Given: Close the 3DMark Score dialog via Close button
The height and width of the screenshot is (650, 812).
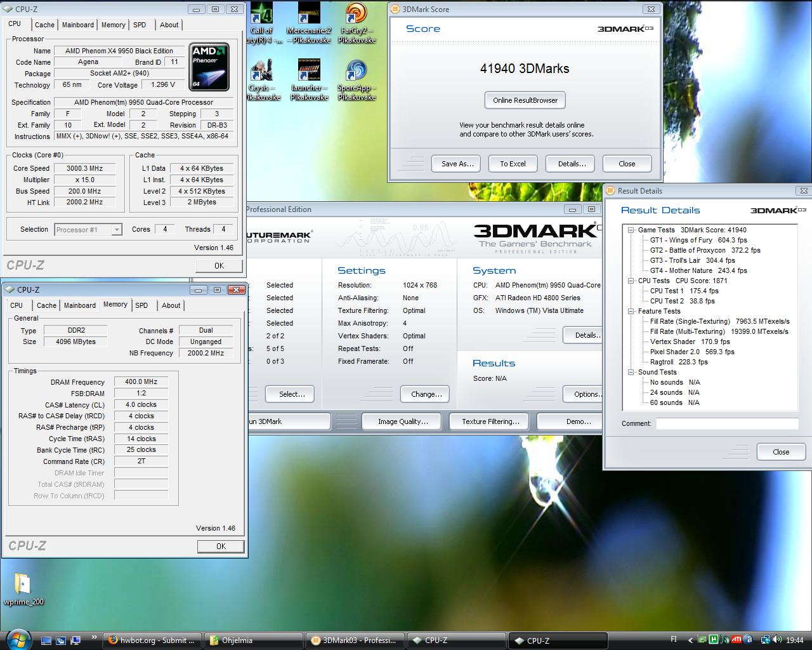Looking at the screenshot, I should (627, 164).
